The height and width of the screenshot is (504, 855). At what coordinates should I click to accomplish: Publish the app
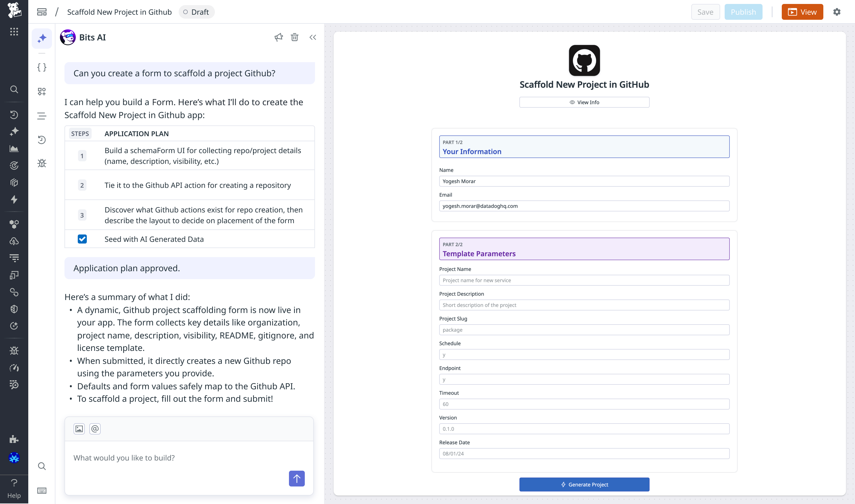click(743, 12)
